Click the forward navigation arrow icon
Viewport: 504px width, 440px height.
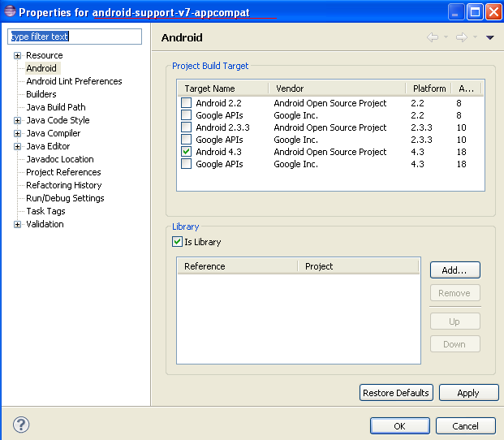point(462,37)
